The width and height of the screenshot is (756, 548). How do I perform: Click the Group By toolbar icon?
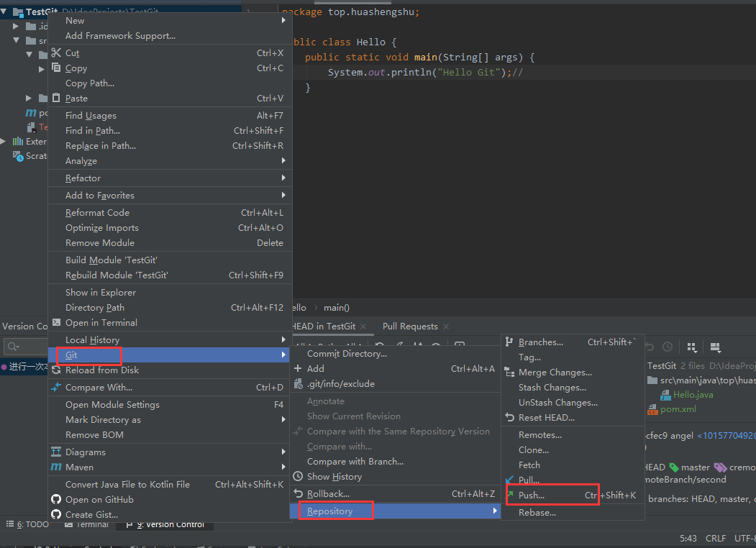(x=692, y=347)
